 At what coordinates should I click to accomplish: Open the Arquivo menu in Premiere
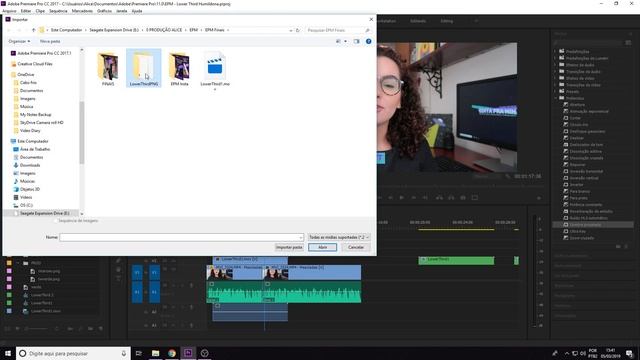9,11
